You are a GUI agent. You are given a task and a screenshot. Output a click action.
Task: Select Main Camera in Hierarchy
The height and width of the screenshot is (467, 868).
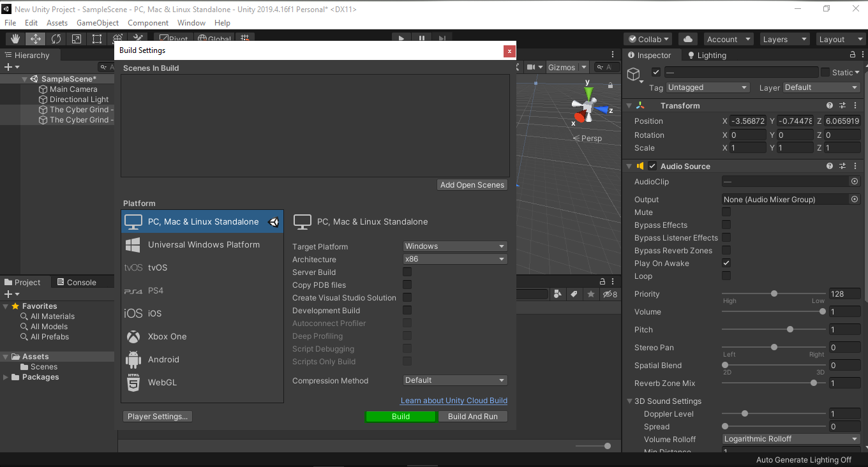coord(73,89)
